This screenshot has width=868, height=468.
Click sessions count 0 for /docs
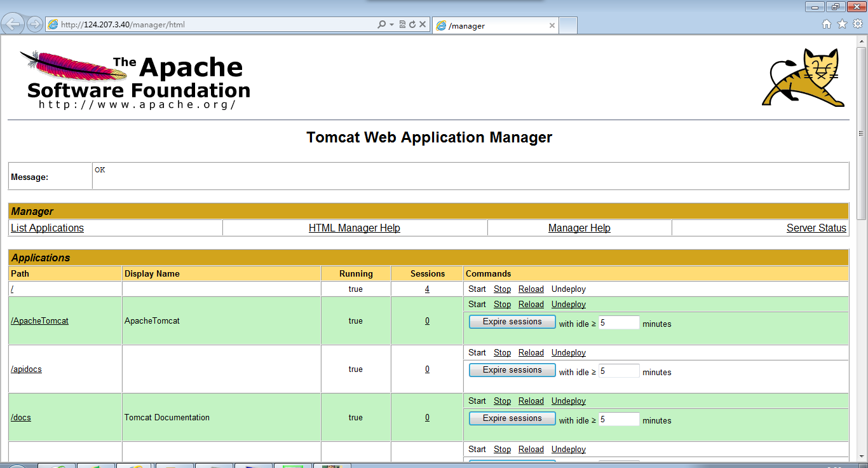pos(427,418)
